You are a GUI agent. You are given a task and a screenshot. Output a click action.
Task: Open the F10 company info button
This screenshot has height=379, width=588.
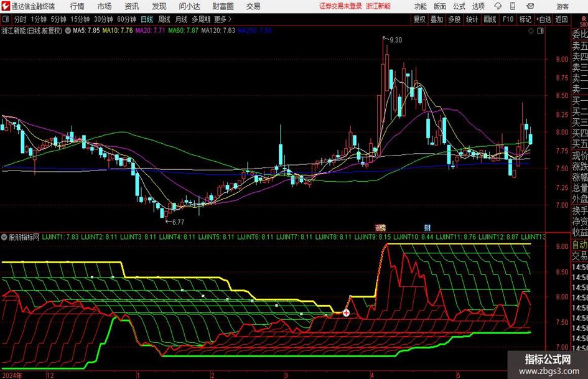(508, 19)
